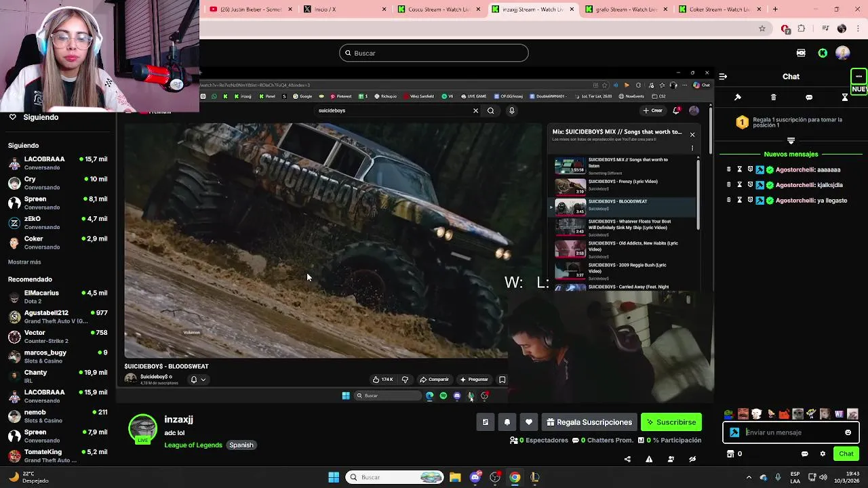Toggle follow with the heart button
The height and width of the screenshot is (488, 868).
529,422
